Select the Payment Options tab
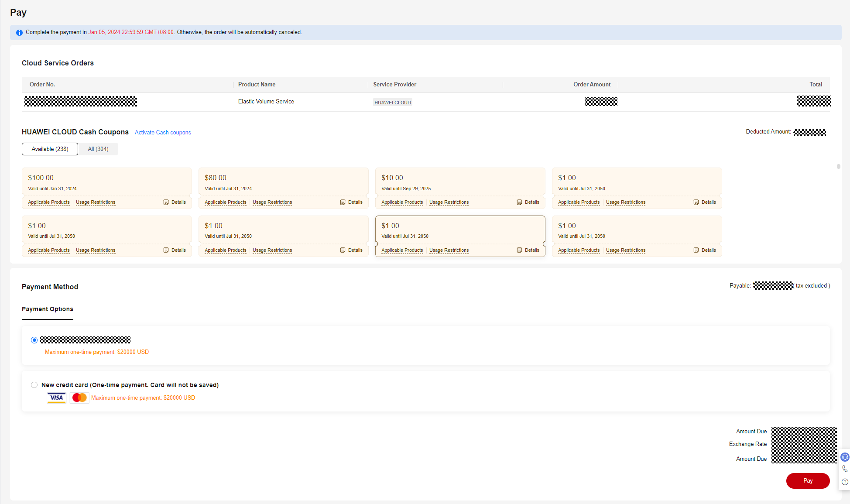Viewport: 850px width, 504px height. (48, 309)
